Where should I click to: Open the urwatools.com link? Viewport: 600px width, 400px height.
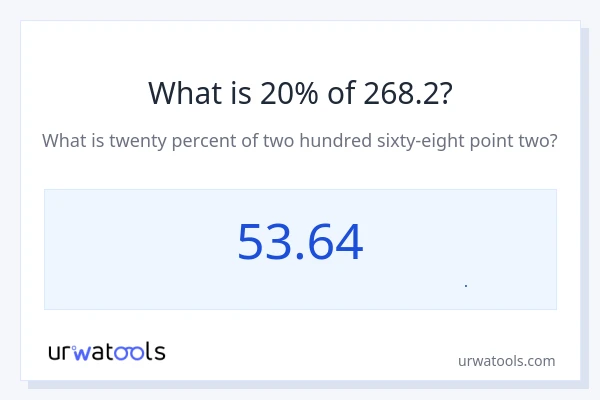tap(506, 360)
